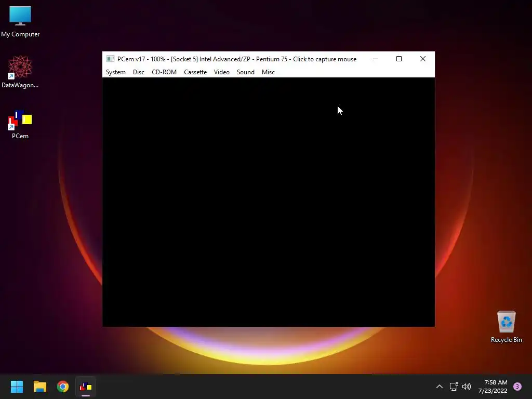The width and height of the screenshot is (532, 399).
Task: Open the Misc menu
Action: 268,72
